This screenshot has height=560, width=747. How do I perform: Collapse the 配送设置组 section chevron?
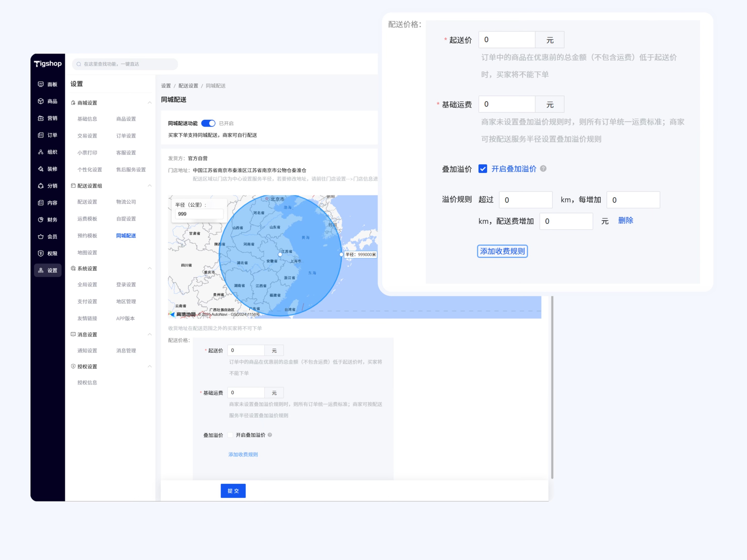[x=150, y=186]
